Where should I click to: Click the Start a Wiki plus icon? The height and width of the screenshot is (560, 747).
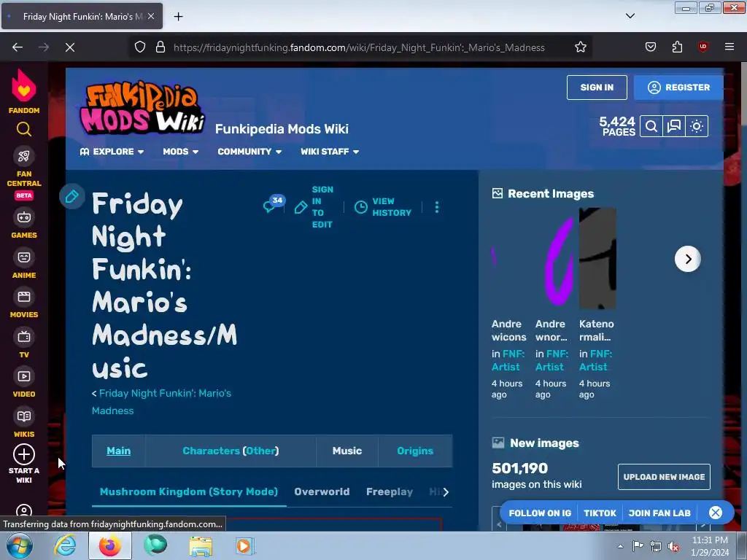pos(24,454)
